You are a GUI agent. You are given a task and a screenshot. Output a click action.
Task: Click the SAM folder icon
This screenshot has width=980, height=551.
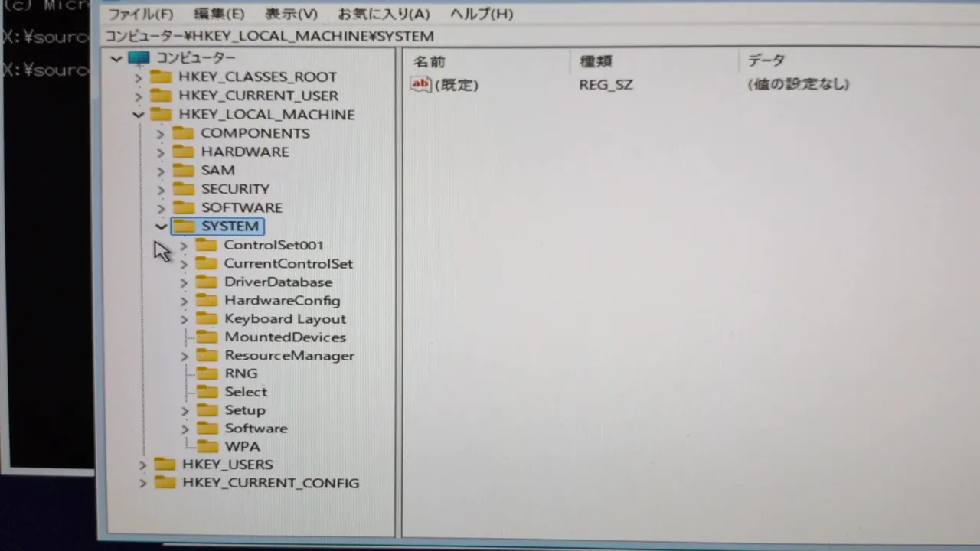183,169
